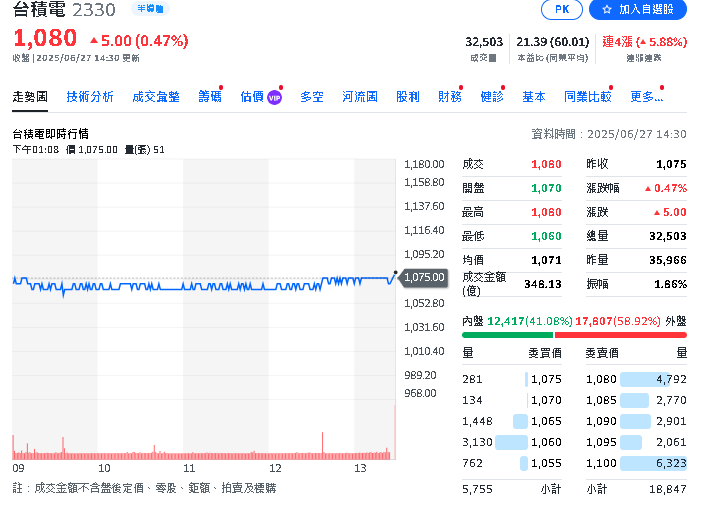The width and height of the screenshot is (706, 506).
Task: Click the bid price 1,060 with volume 3,130
Action: coord(512,443)
